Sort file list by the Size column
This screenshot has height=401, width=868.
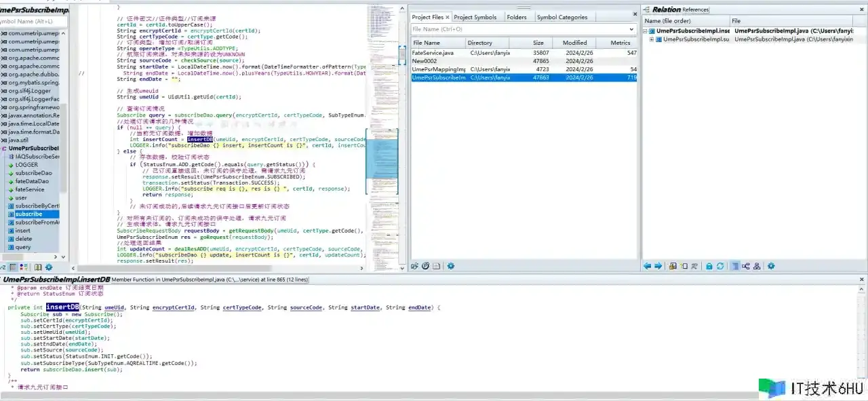pyautogui.click(x=538, y=43)
